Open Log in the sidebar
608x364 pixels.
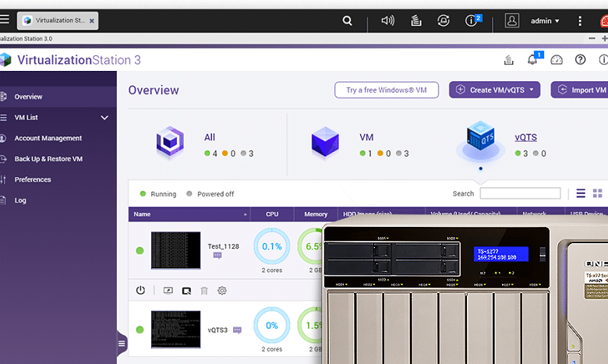[58, 200]
